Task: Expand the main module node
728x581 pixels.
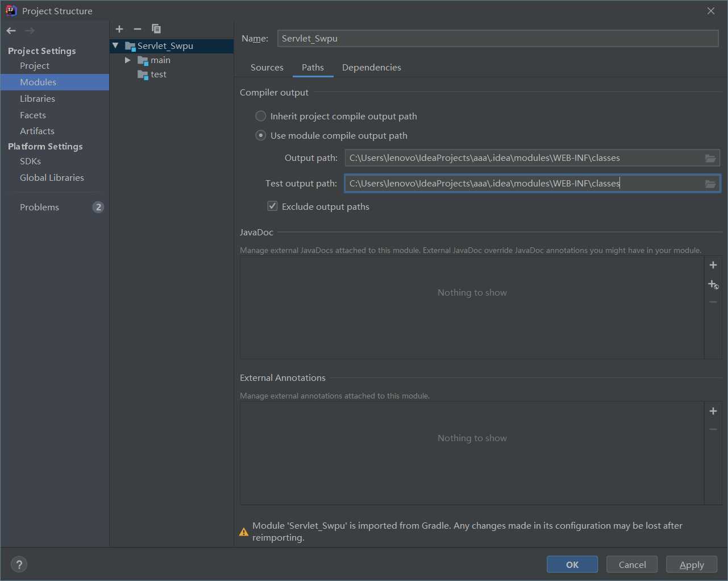Action: coord(128,60)
